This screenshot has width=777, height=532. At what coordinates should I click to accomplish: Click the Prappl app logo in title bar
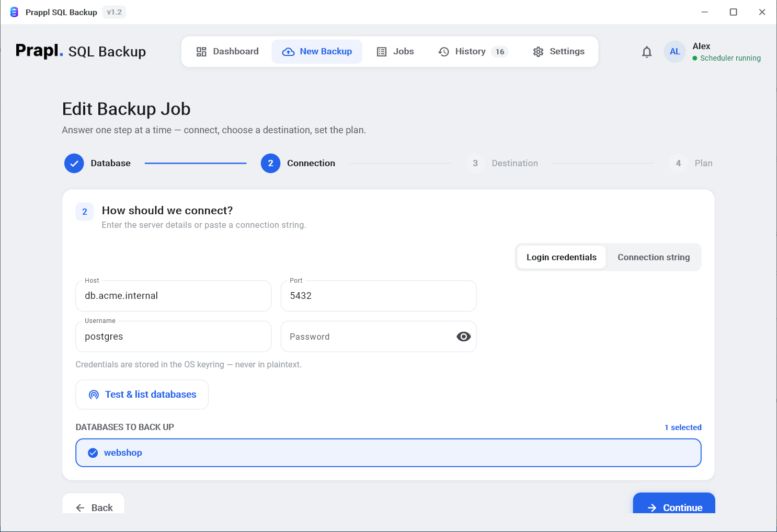(14, 12)
